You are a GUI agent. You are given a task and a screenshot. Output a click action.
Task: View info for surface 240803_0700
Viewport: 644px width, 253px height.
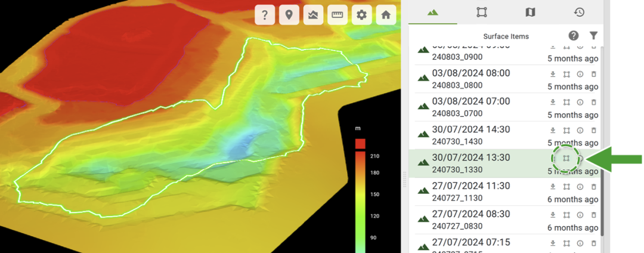click(580, 102)
